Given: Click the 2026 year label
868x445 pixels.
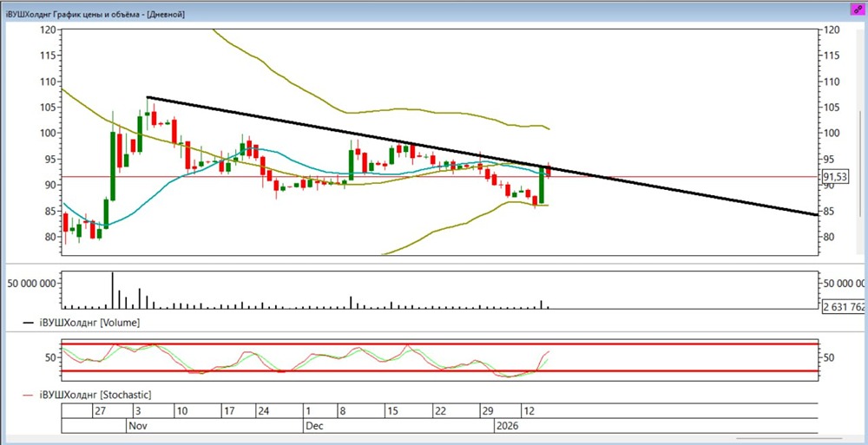Looking at the screenshot, I should pyautogui.click(x=508, y=426).
